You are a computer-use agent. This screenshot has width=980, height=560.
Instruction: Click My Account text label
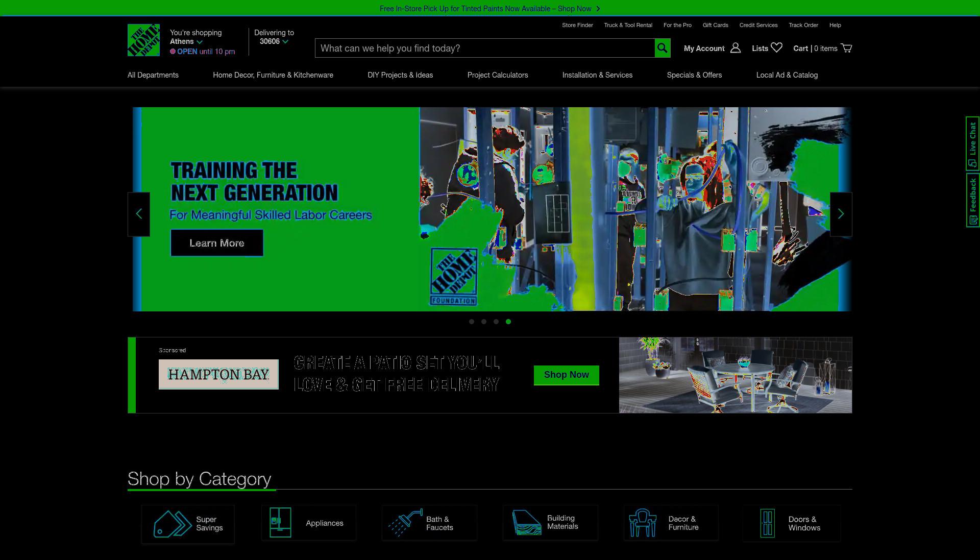tap(704, 48)
